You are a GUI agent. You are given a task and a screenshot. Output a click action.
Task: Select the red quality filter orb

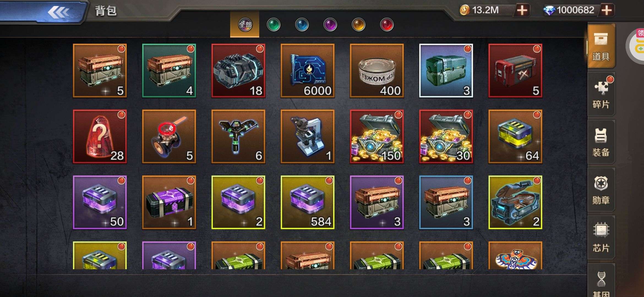point(387,25)
